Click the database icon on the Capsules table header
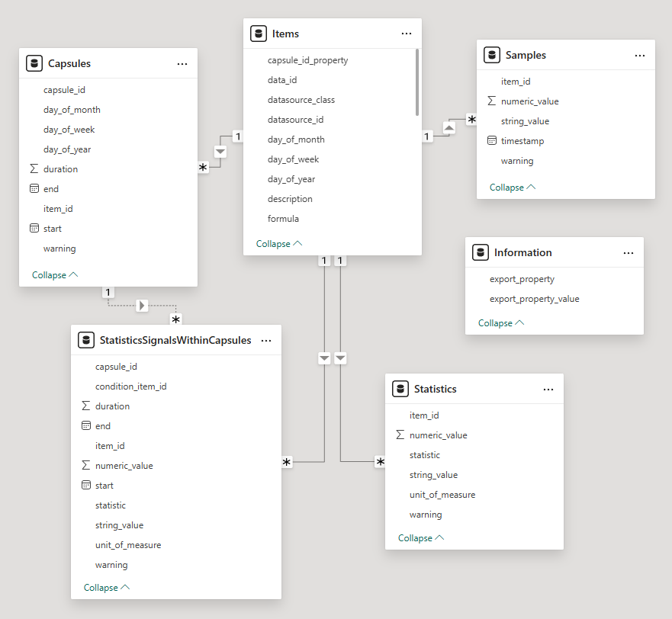Screen dimensions: 672x619 tap(34, 63)
